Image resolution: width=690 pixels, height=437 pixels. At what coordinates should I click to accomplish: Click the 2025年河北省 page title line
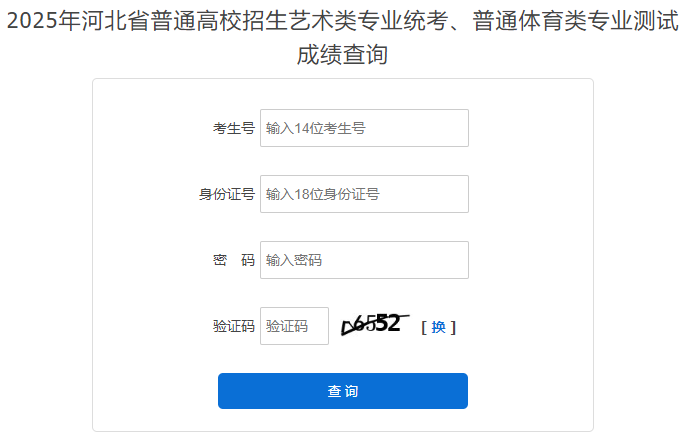343,21
